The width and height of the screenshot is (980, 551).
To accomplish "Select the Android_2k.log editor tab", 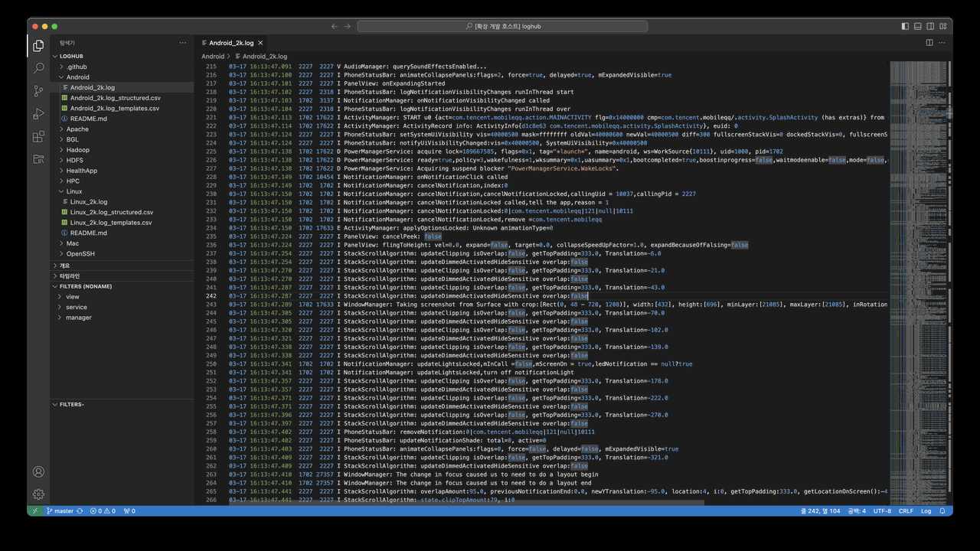I will click(x=231, y=43).
